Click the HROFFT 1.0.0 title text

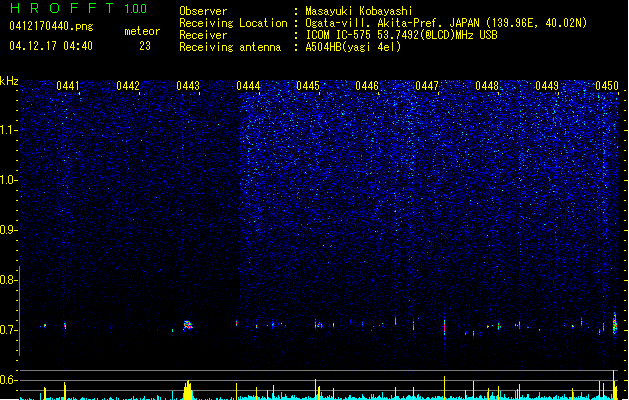[79, 8]
